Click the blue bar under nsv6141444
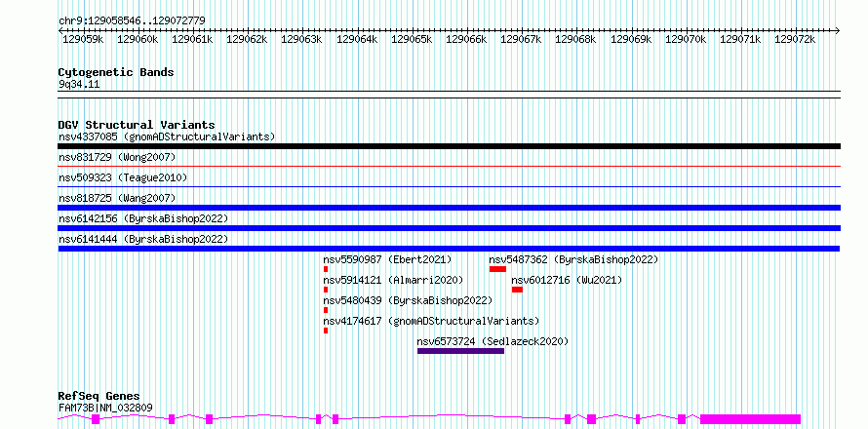The image size is (868, 429). (x=450, y=249)
